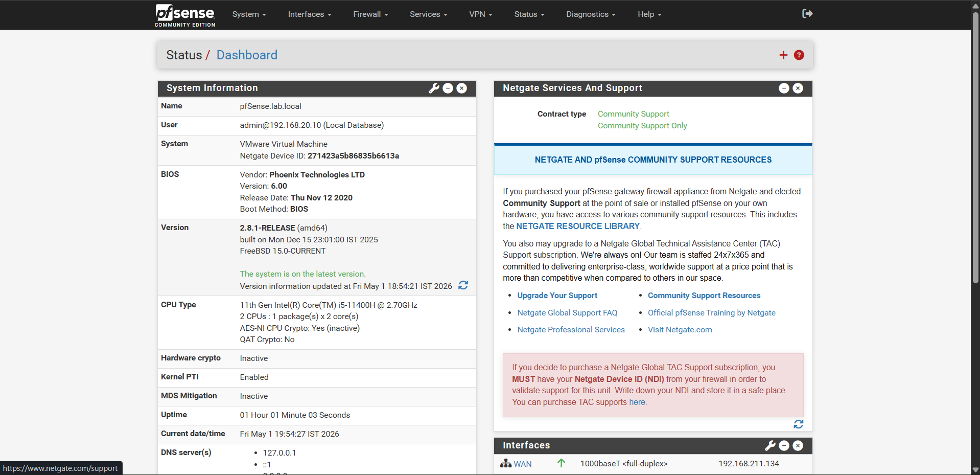Image resolution: width=980 pixels, height=475 pixels.
Task: Click 'The system is on the latest version'
Action: [302, 274]
